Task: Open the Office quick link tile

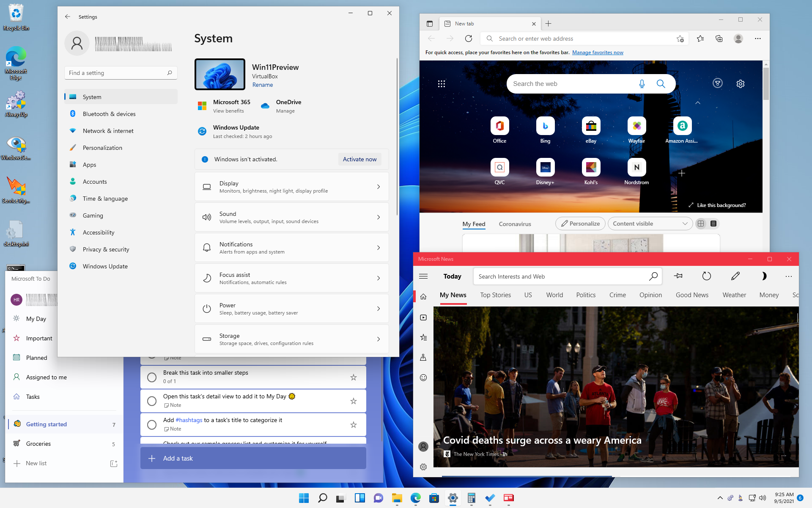Action: click(x=499, y=130)
